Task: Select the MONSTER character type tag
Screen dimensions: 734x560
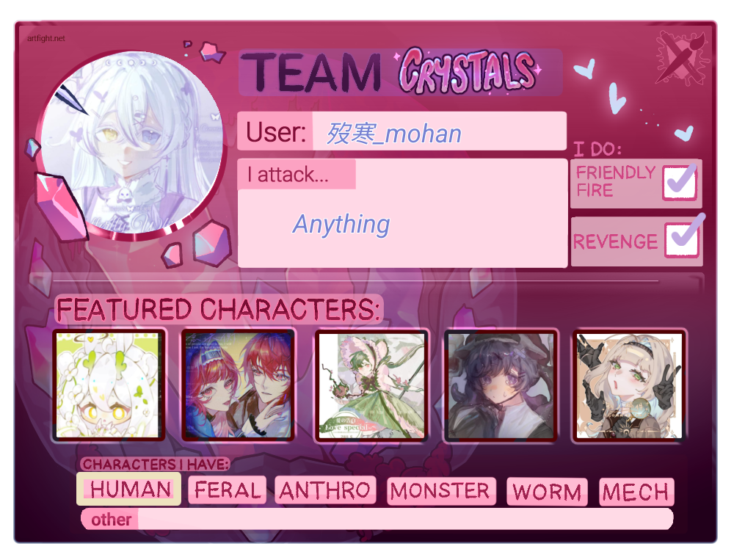Action: [441, 491]
